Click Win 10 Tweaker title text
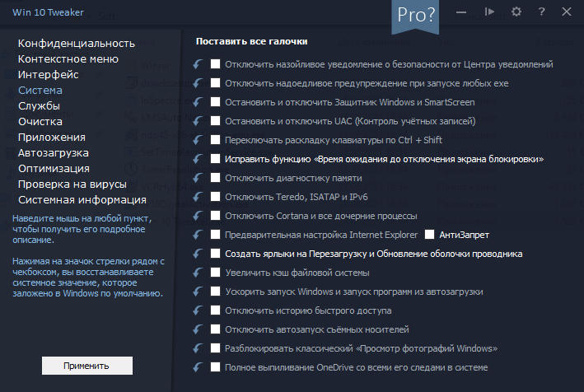The height and width of the screenshot is (392, 584). pyautogui.click(x=48, y=12)
